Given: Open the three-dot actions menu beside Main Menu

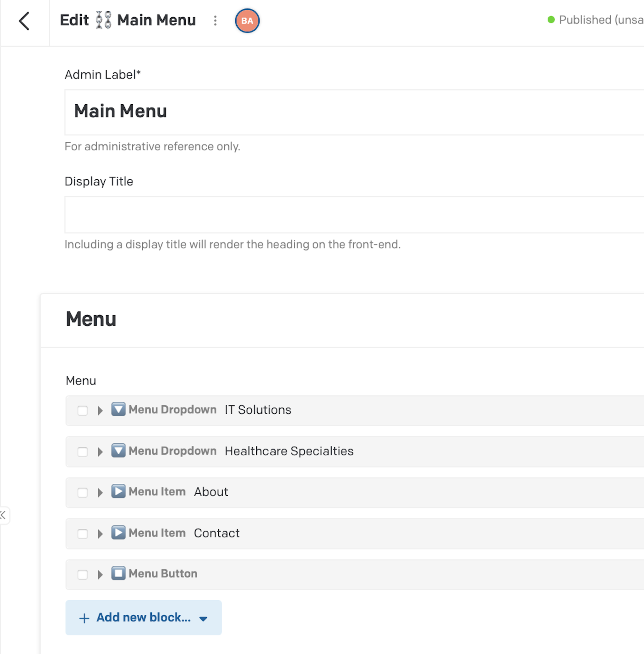Looking at the screenshot, I should [x=215, y=21].
